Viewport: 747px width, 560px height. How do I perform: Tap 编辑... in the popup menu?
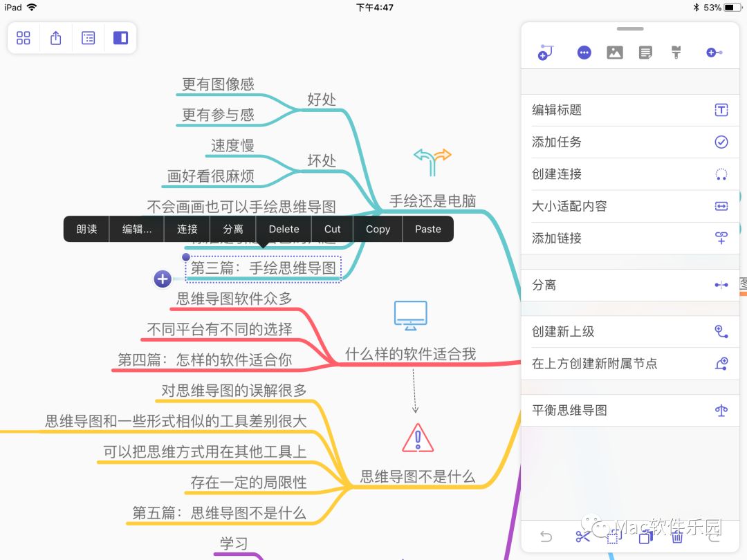137,229
